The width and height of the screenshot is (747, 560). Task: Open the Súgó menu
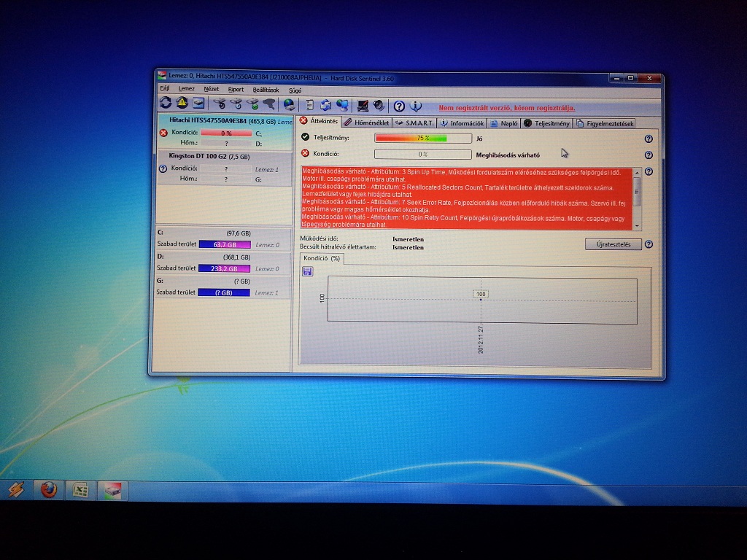[x=295, y=90]
